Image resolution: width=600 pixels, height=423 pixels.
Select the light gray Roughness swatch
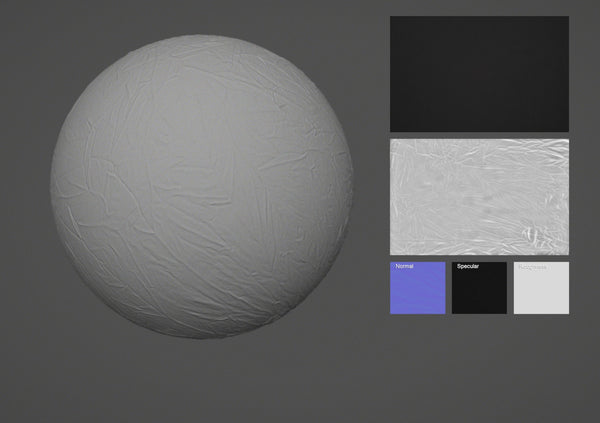541,288
